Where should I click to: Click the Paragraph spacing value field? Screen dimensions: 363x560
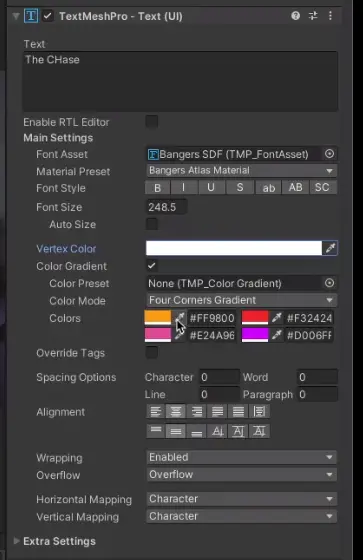(317, 394)
